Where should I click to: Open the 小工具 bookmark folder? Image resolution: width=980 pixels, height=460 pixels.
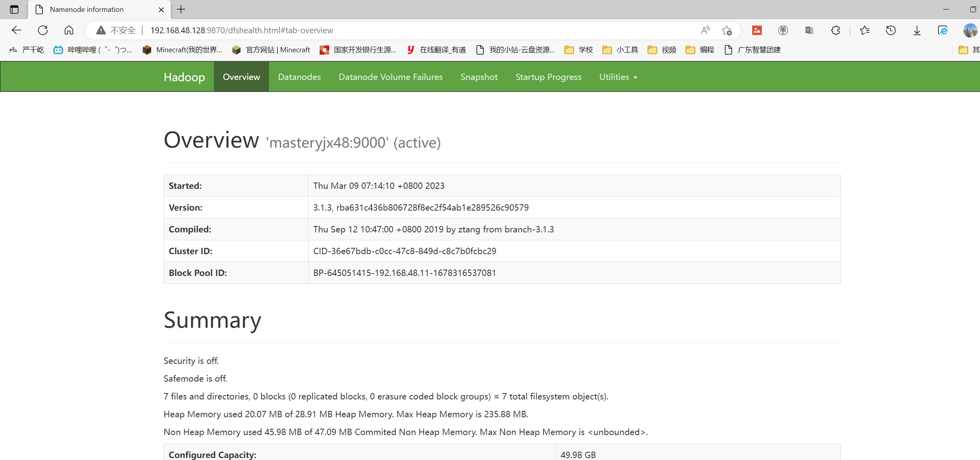[620, 50]
